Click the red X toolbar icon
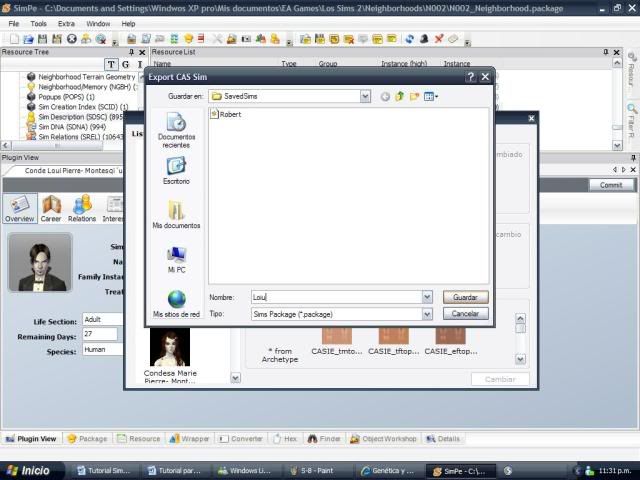 pos(439,39)
